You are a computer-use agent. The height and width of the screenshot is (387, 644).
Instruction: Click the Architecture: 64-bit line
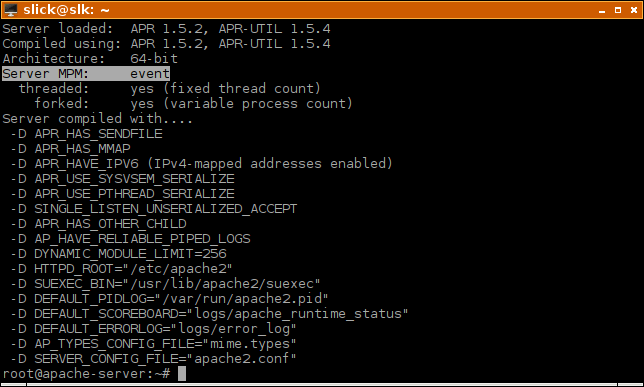pos(90,59)
